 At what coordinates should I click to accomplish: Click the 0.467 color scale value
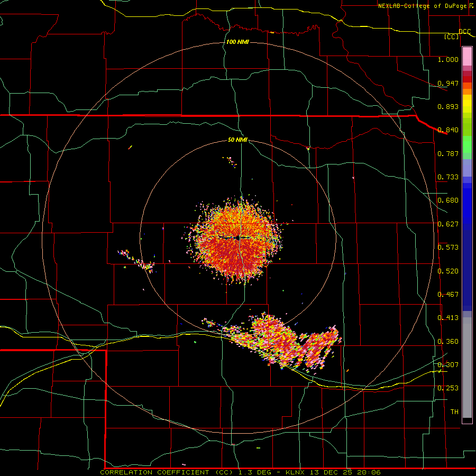(448, 295)
